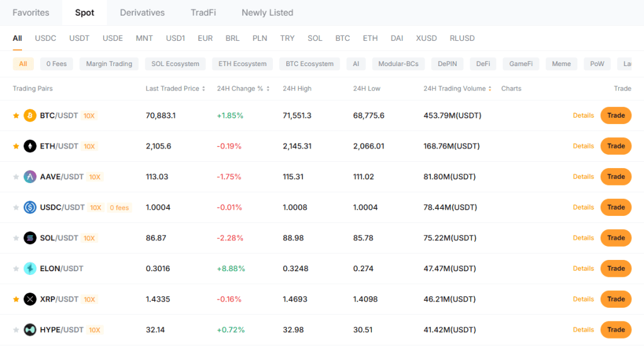Filter quote currency by USDT
The image size is (644, 348).
pyautogui.click(x=79, y=38)
